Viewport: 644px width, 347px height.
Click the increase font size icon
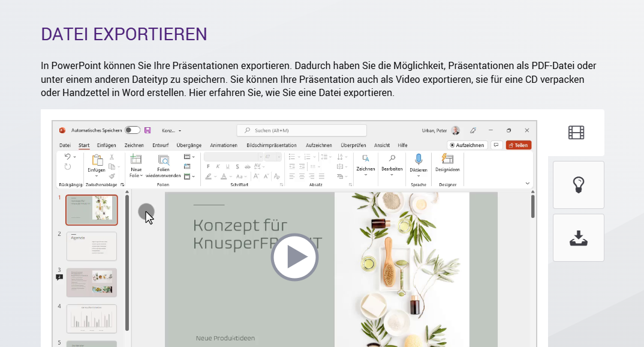coord(256,177)
